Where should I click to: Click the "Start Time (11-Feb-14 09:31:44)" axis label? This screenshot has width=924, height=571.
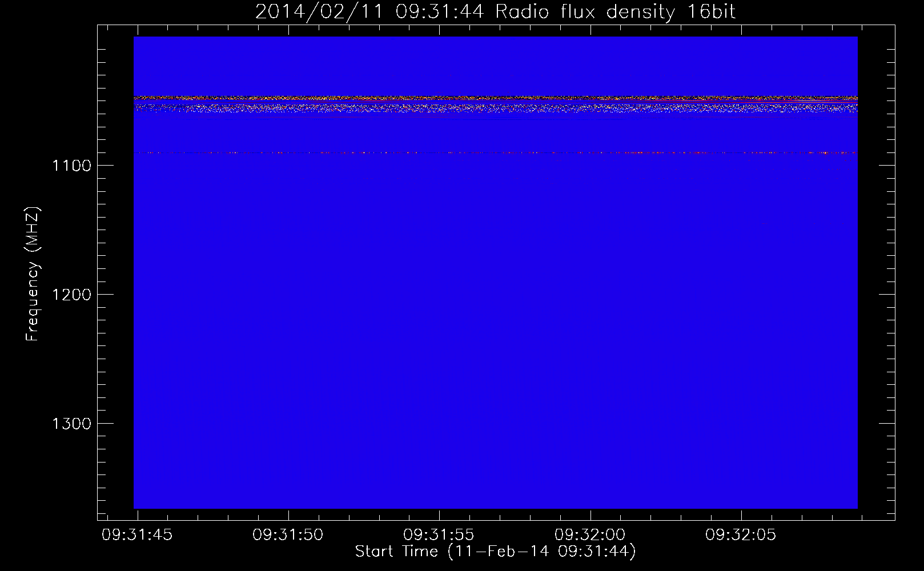pyautogui.click(x=495, y=552)
